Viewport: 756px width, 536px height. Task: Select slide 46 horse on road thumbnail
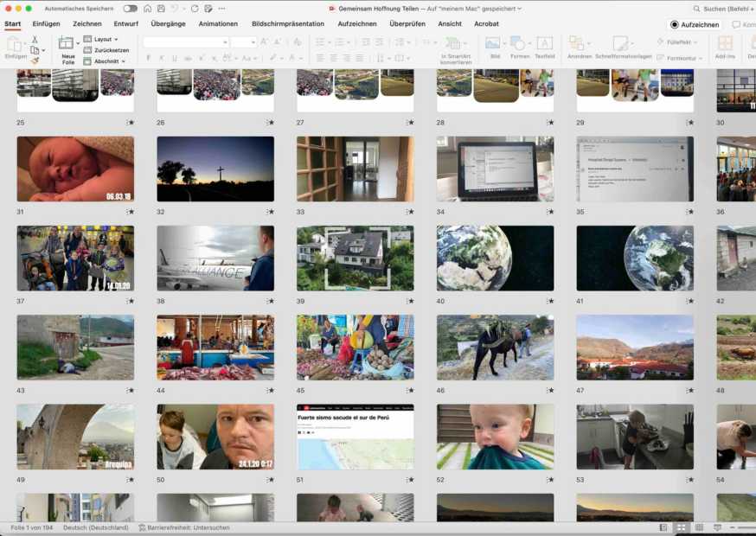pos(495,348)
